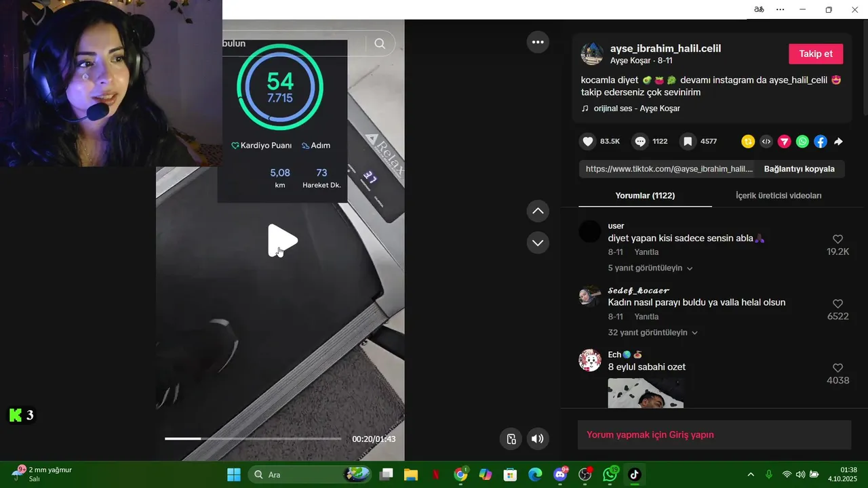Open OBS Studio from the taskbar
The width and height of the screenshot is (868, 488).
click(585, 474)
